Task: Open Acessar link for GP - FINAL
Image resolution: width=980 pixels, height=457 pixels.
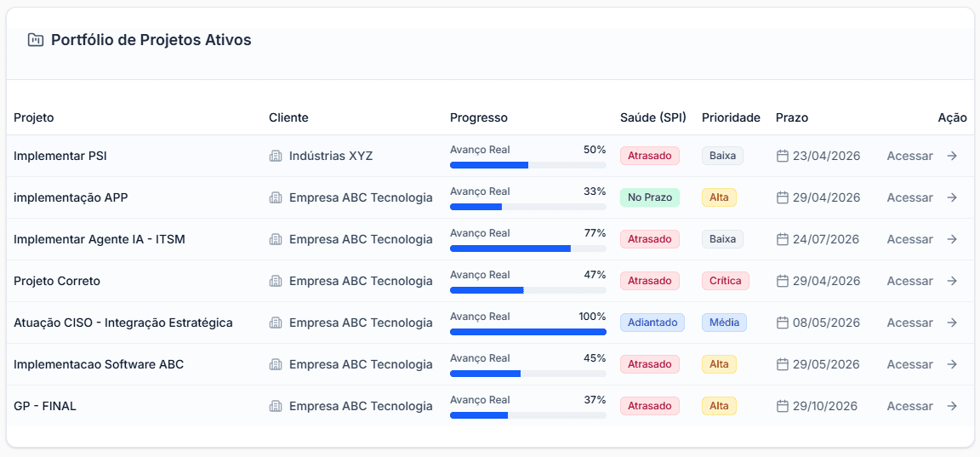Action: point(909,406)
